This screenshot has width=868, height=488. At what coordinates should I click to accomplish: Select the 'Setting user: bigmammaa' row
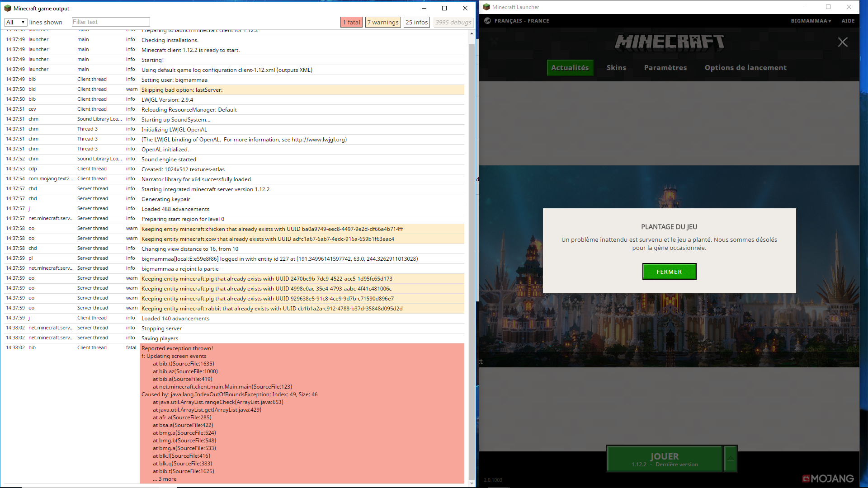pos(234,80)
